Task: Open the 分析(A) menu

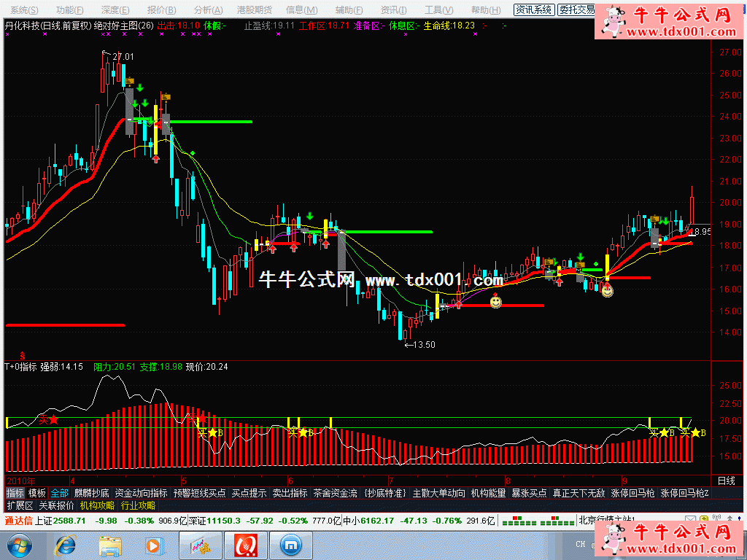Action: point(208,10)
